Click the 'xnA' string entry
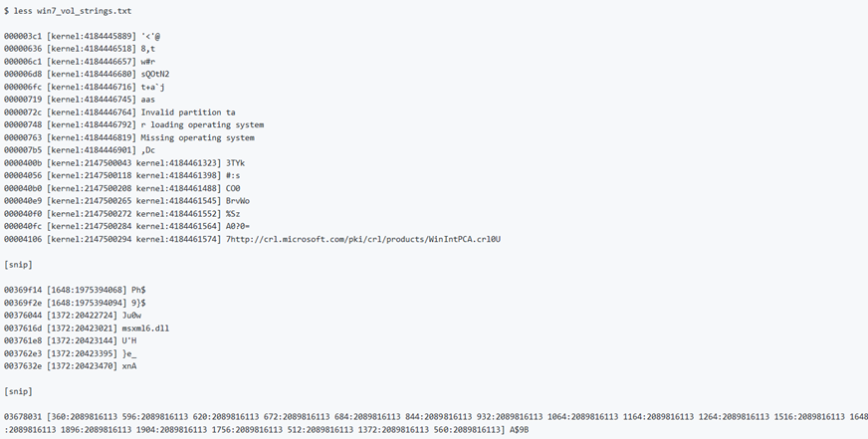 (129, 366)
